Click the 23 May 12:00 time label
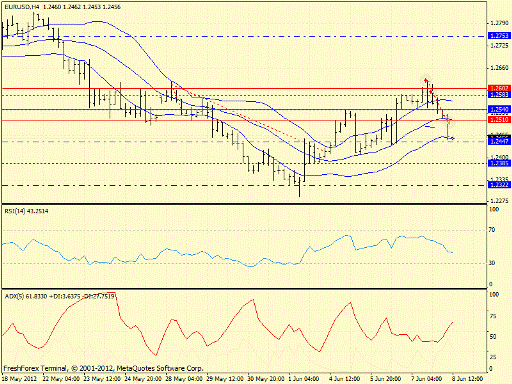The image size is (512, 384). coord(102,379)
